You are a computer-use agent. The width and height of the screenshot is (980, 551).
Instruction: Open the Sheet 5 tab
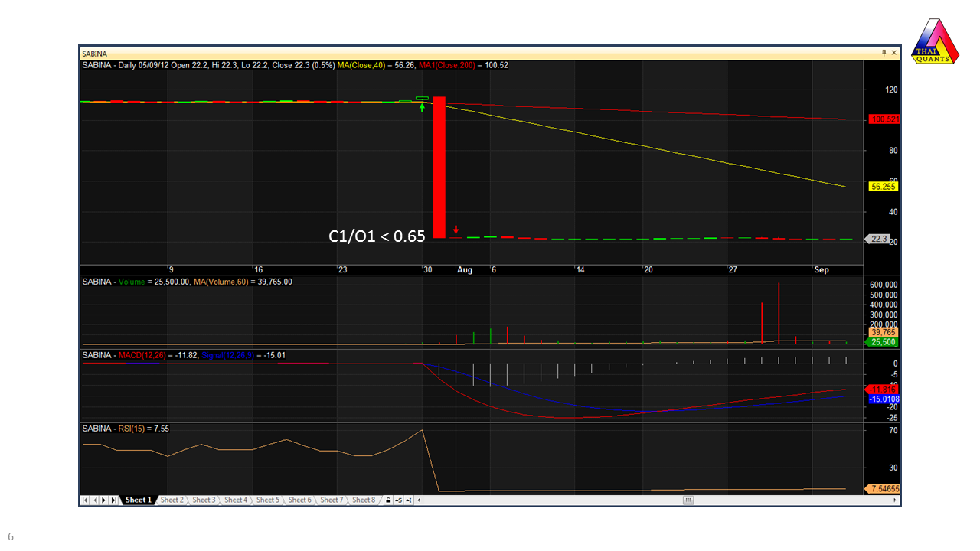click(267, 500)
